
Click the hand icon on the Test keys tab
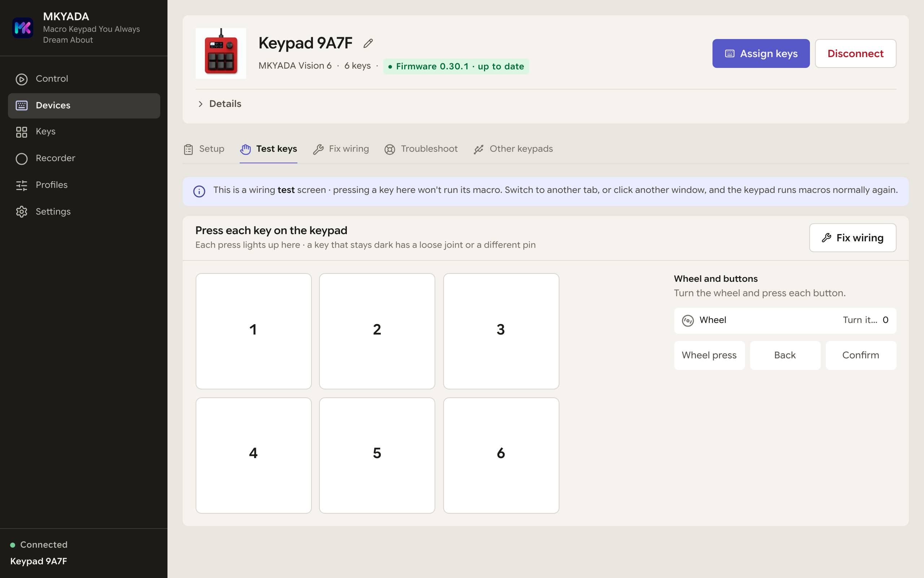point(245,149)
